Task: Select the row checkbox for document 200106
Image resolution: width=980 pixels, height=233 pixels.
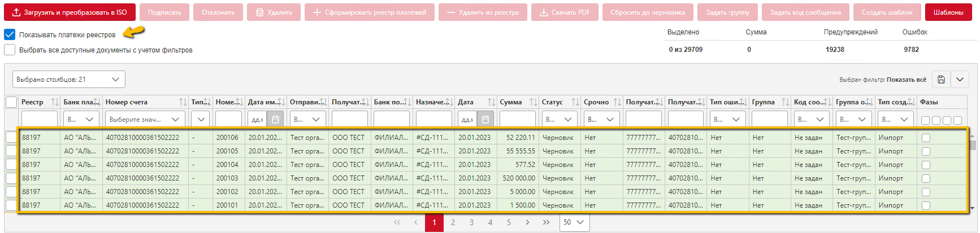Action: click(11, 137)
